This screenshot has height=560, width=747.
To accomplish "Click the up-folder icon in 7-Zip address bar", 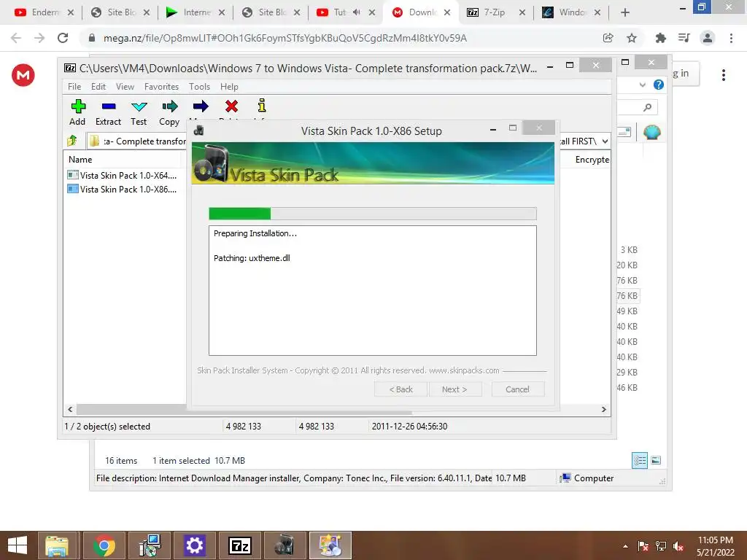I will click(x=72, y=141).
